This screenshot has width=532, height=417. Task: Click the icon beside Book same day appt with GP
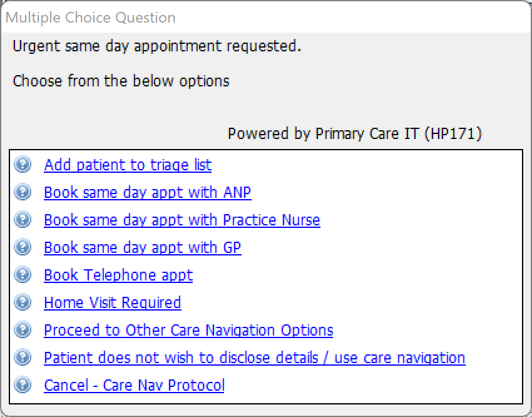23,247
